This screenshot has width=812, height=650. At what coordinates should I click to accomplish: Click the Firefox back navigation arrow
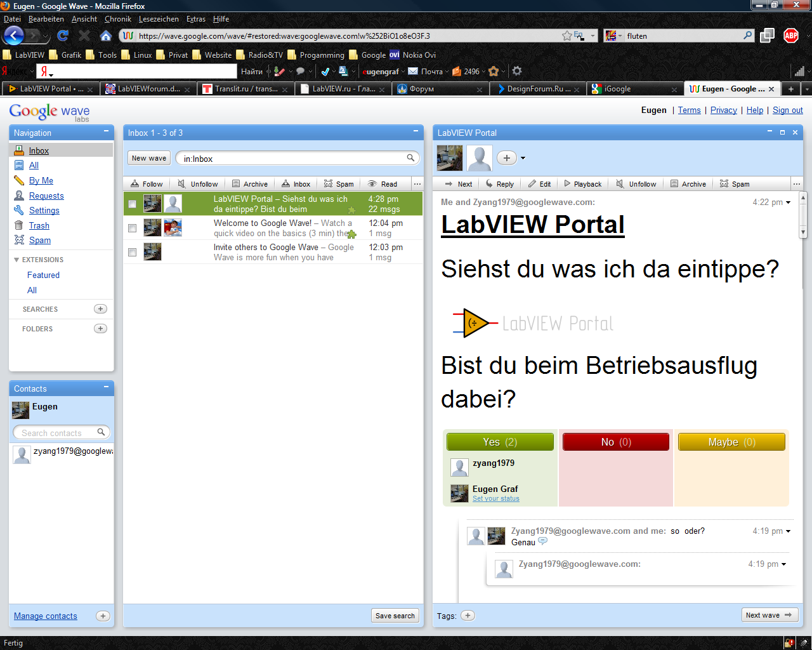13,36
